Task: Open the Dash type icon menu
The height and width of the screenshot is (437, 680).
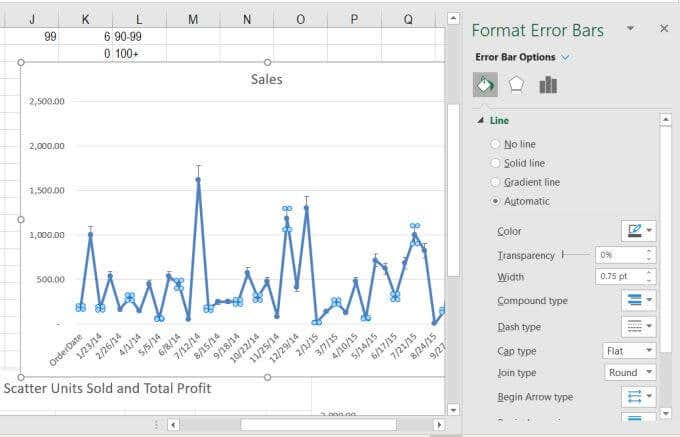Action: tap(638, 325)
